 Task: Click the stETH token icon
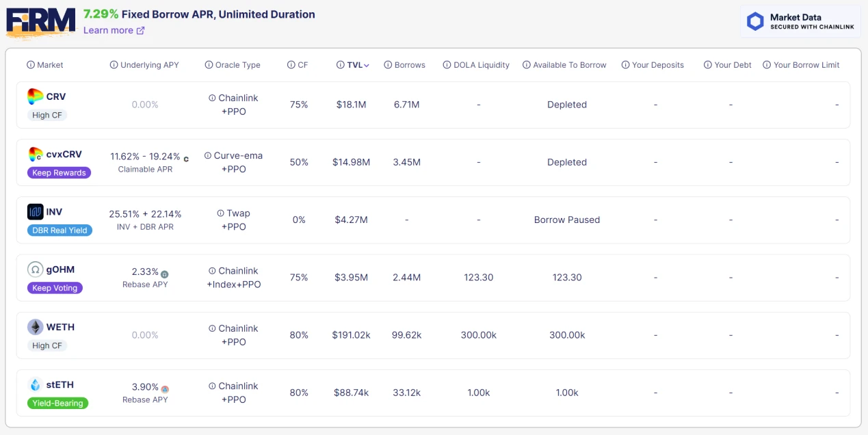pyautogui.click(x=36, y=385)
